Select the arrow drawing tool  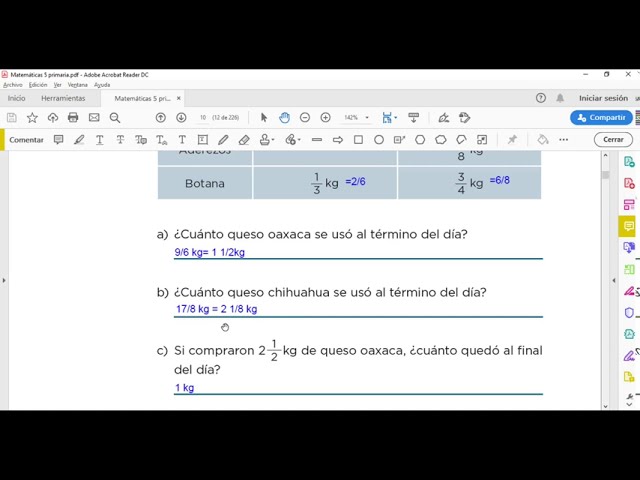338,140
